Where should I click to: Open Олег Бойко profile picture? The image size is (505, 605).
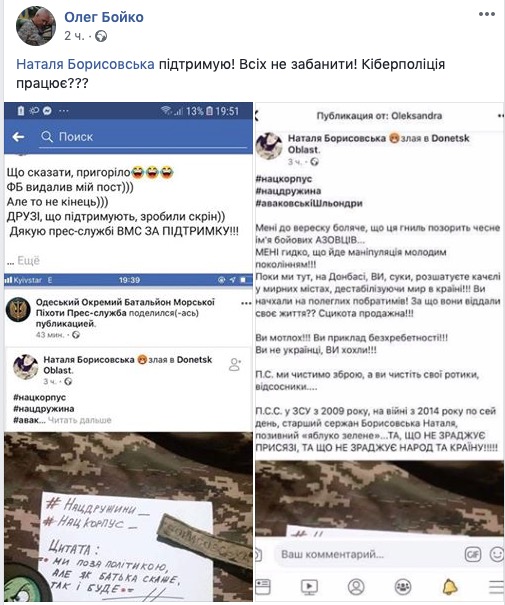coord(36,26)
